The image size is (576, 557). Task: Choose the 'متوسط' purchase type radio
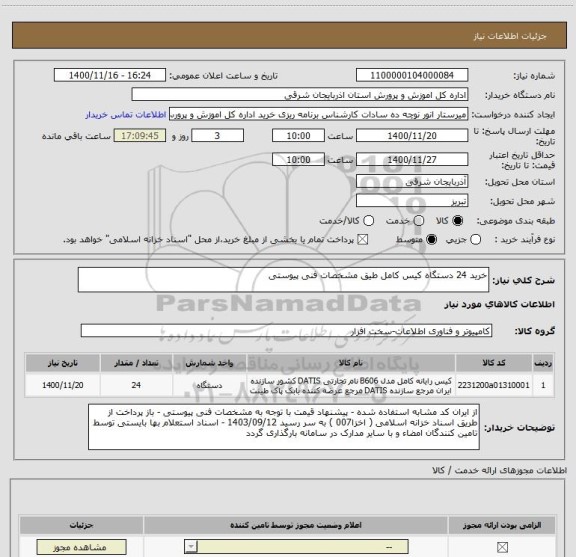(x=431, y=240)
